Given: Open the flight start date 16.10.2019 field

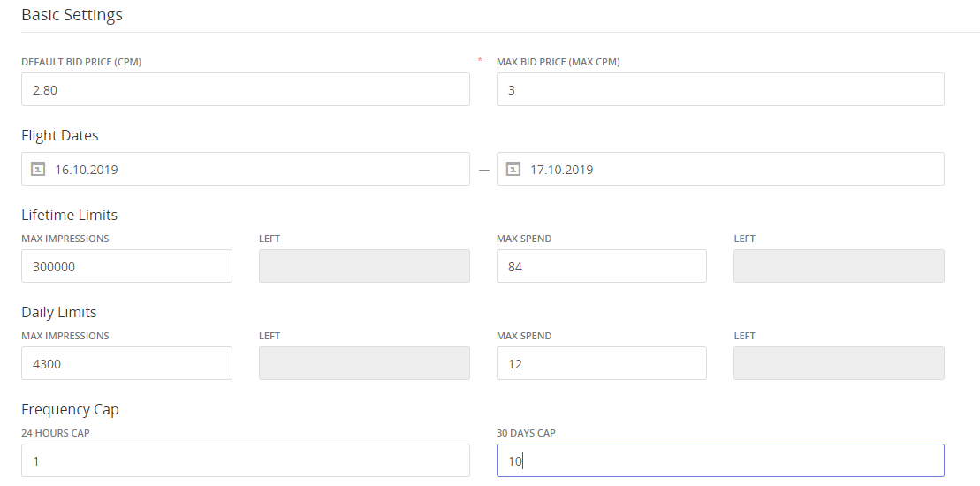Looking at the screenshot, I should click(256, 169).
